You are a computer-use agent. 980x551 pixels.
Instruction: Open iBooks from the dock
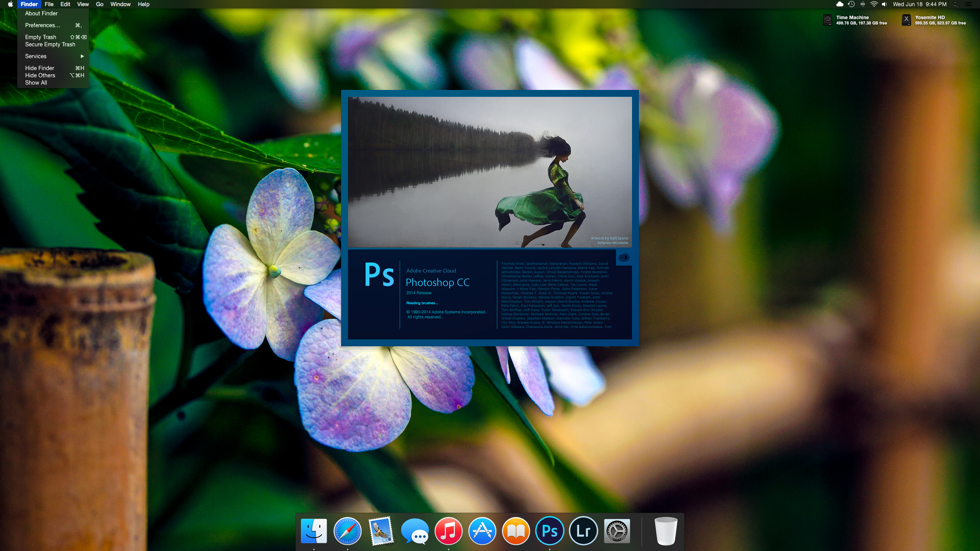pyautogui.click(x=516, y=531)
